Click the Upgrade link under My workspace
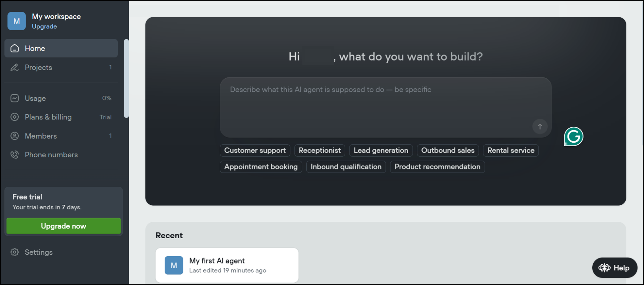644x285 pixels. point(44,26)
